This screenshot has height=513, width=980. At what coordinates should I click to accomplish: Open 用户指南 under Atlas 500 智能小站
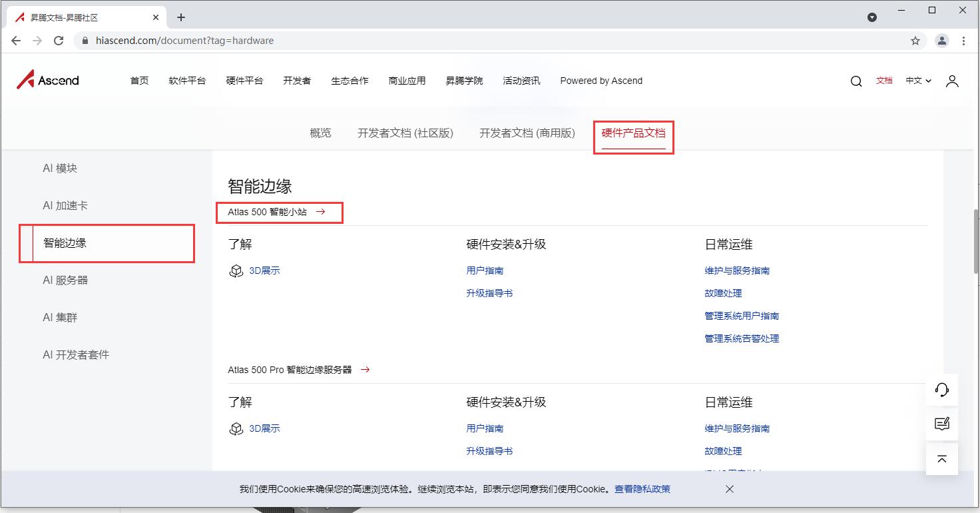(x=485, y=271)
